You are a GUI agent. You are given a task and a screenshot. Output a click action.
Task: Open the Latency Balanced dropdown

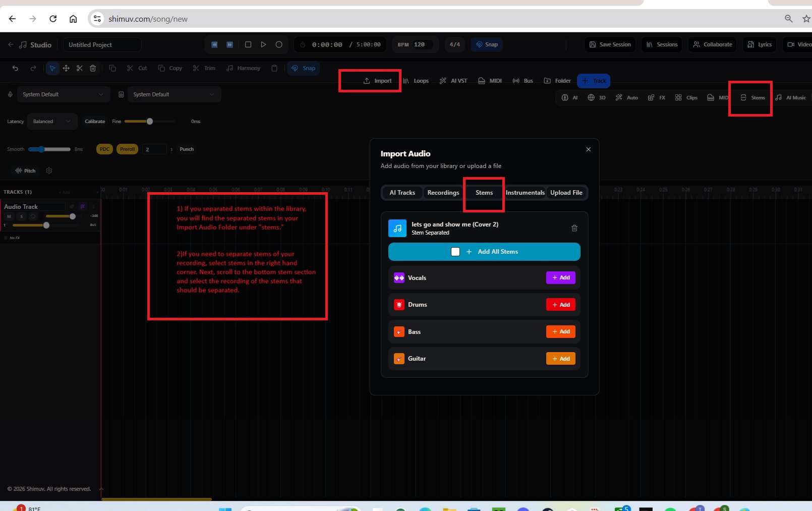pyautogui.click(x=52, y=121)
